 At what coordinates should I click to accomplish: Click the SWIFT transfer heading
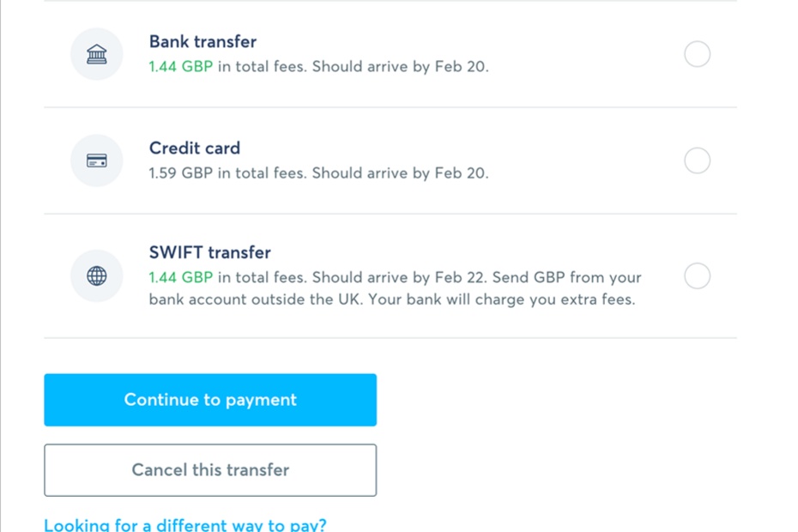pos(209,252)
